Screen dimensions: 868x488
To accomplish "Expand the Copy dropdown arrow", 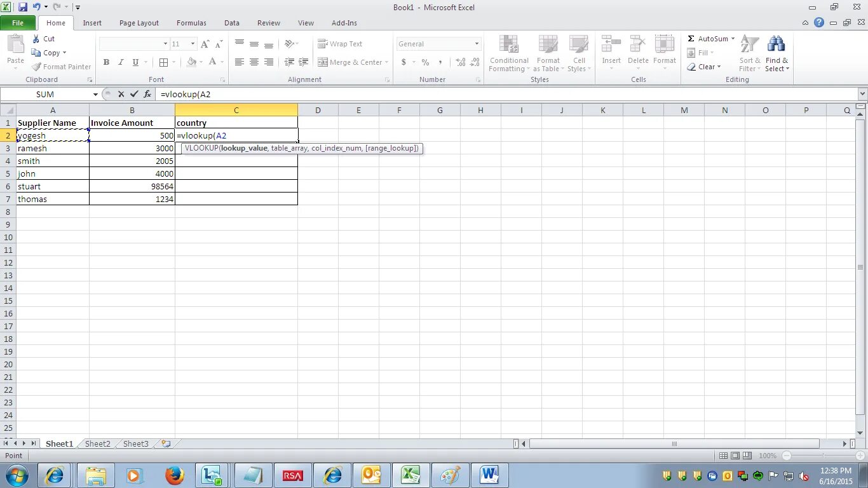I will pos(64,53).
